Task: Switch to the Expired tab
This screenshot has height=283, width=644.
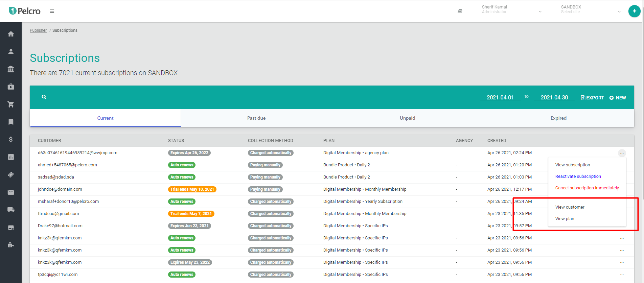Action: tap(558, 118)
